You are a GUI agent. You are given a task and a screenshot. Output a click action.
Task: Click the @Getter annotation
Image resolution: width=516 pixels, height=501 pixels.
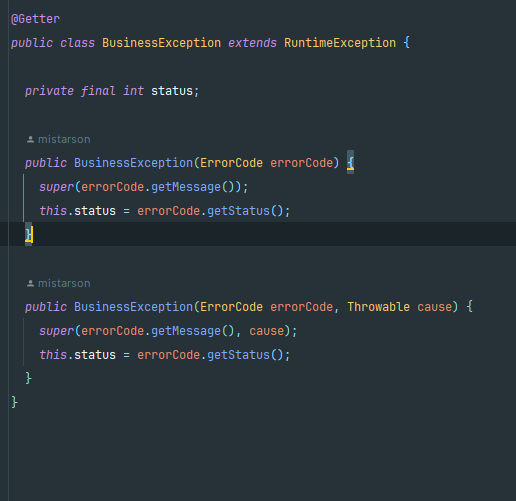pyautogui.click(x=35, y=19)
